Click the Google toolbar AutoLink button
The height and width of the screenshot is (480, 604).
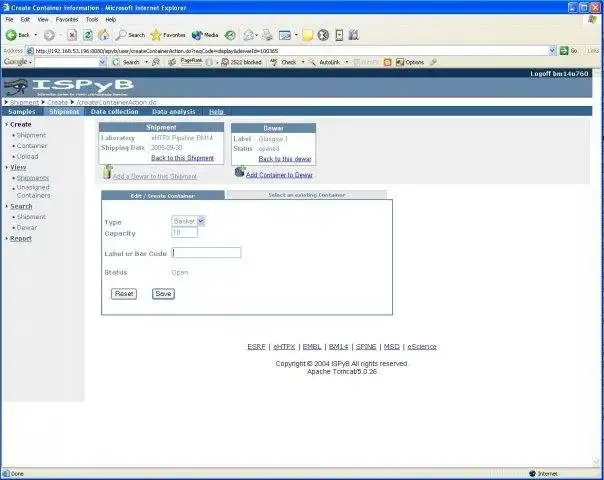coord(325,62)
